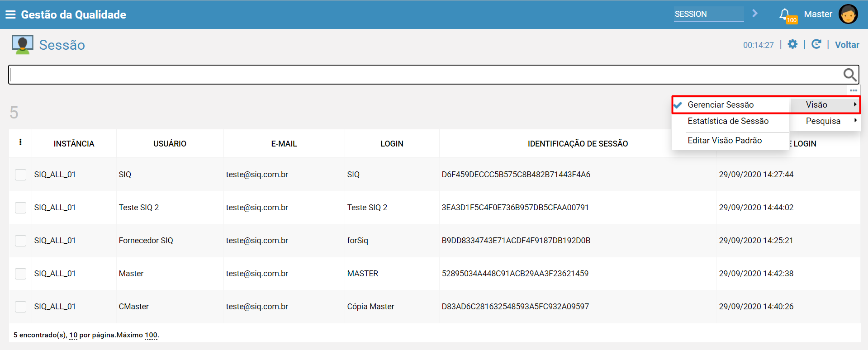Click the SESSION quick access field
The height and width of the screenshot is (350, 868).
(x=709, y=14)
